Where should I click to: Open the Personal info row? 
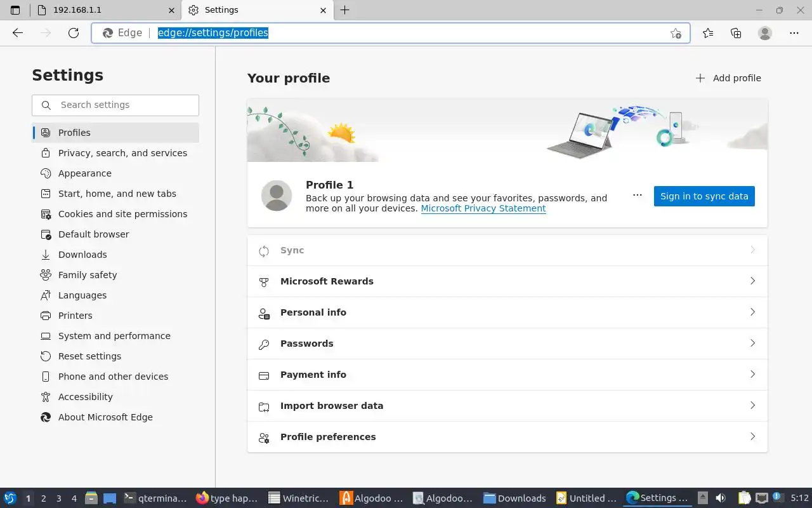(507, 312)
